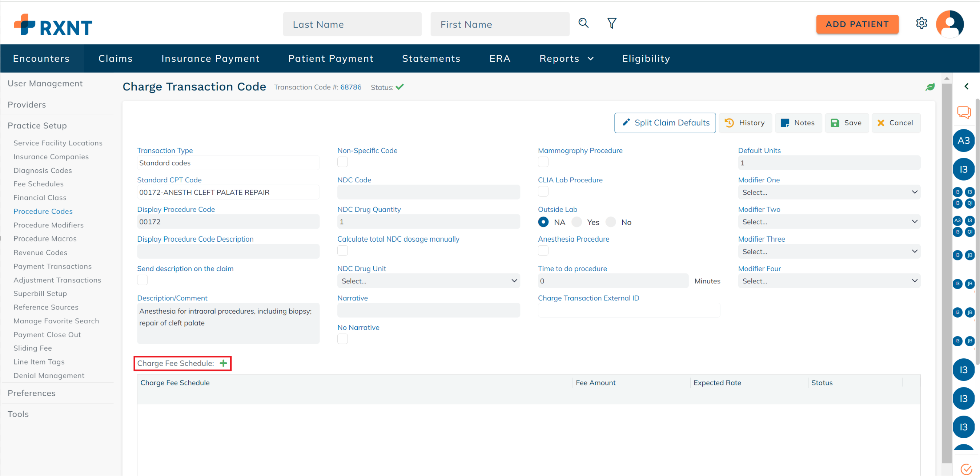
Task: Select Yes for Outside Lab
Action: 577,222
